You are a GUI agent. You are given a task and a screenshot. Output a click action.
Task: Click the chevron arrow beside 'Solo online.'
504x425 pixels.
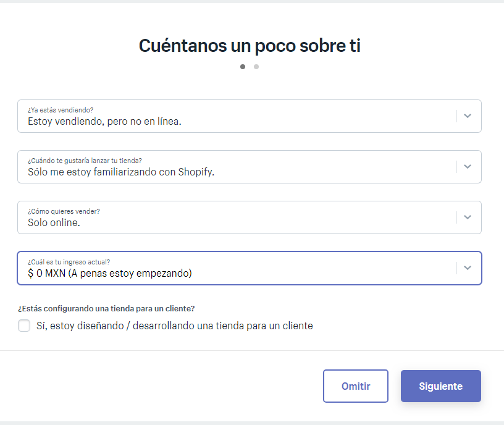(x=468, y=217)
